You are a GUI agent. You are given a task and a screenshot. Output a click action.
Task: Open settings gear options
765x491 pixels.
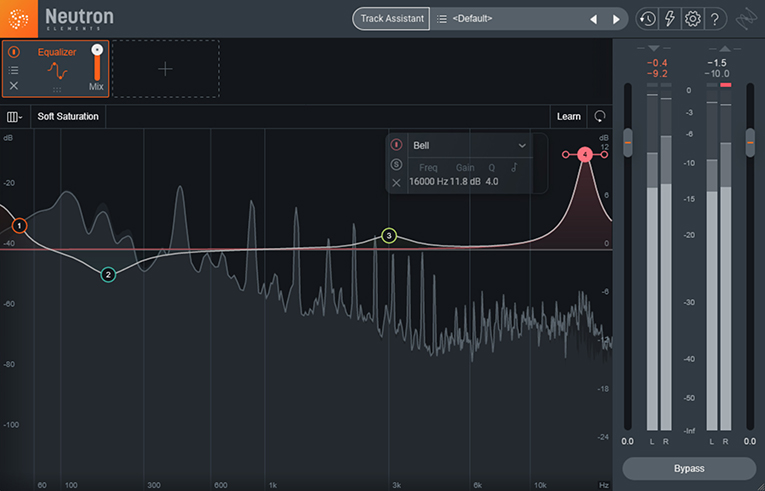692,19
